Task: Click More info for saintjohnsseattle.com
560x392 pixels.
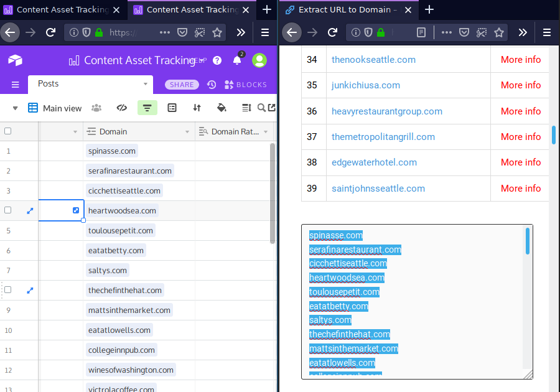Action: [x=521, y=189]
